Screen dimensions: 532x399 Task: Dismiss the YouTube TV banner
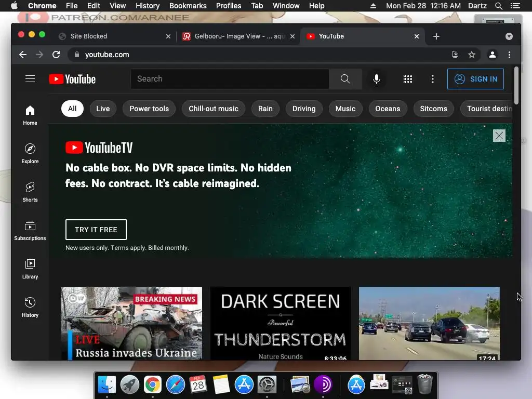tap(499, 136)
